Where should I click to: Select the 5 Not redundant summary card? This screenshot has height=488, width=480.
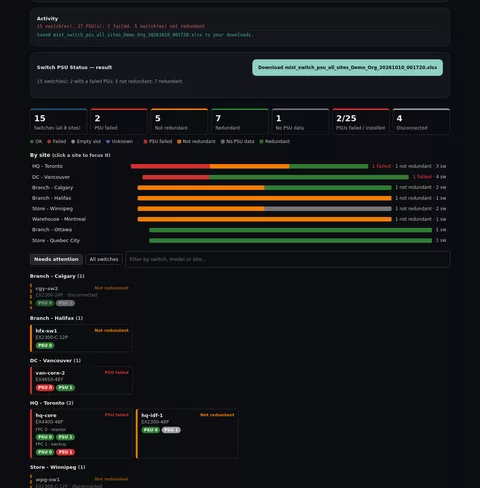[179, 122]
